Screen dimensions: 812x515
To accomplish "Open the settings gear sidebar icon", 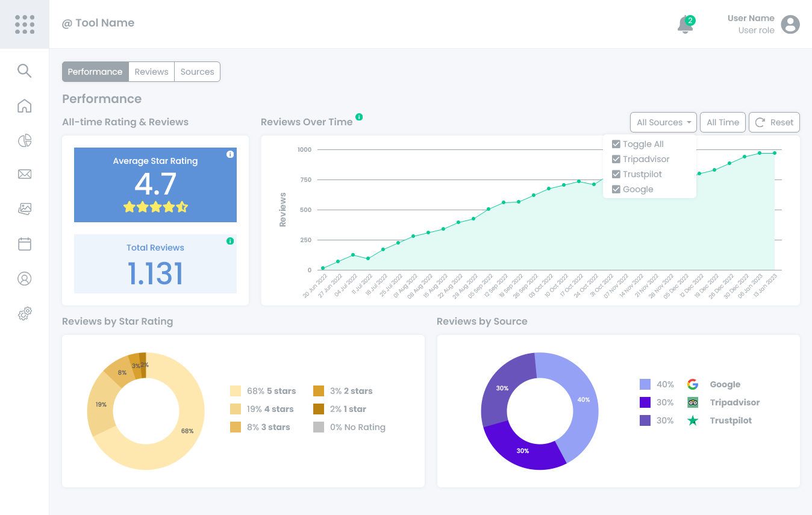I will [x=24, y=314].
